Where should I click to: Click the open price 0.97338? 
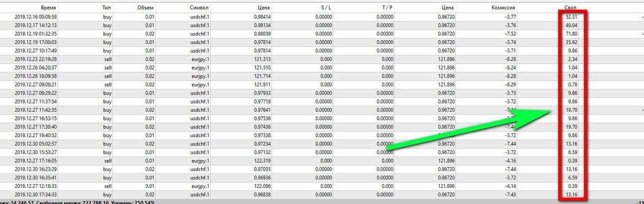click(263, 136)
